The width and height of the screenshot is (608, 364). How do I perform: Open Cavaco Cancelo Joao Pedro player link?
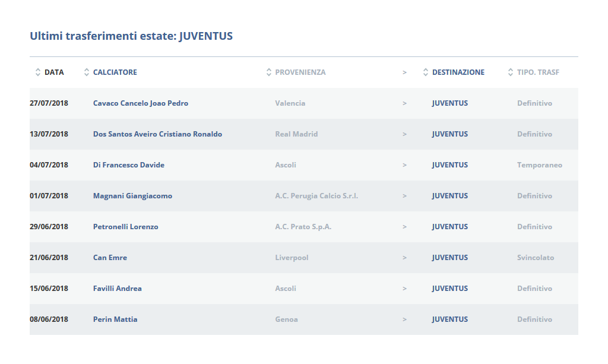point(141,103)
